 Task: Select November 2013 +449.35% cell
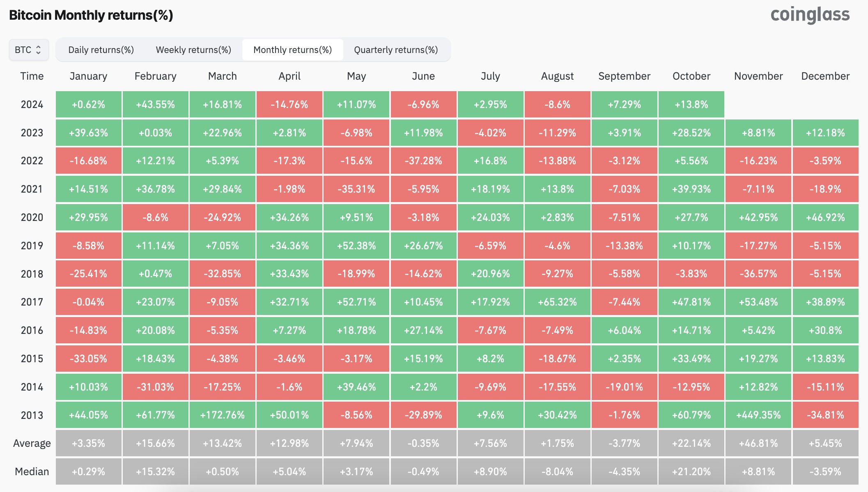[758, 415]
